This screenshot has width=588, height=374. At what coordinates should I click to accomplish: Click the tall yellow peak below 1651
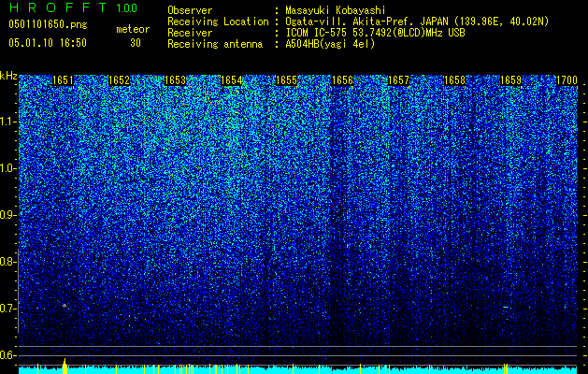point(65,366)
